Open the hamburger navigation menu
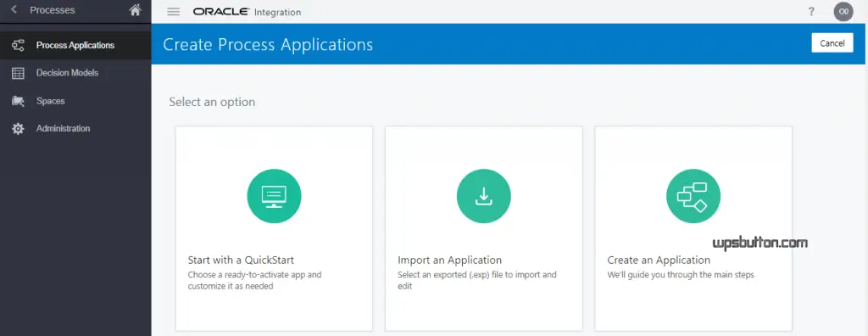The width and height of the screenshot is (868, 336). (173, 12)
